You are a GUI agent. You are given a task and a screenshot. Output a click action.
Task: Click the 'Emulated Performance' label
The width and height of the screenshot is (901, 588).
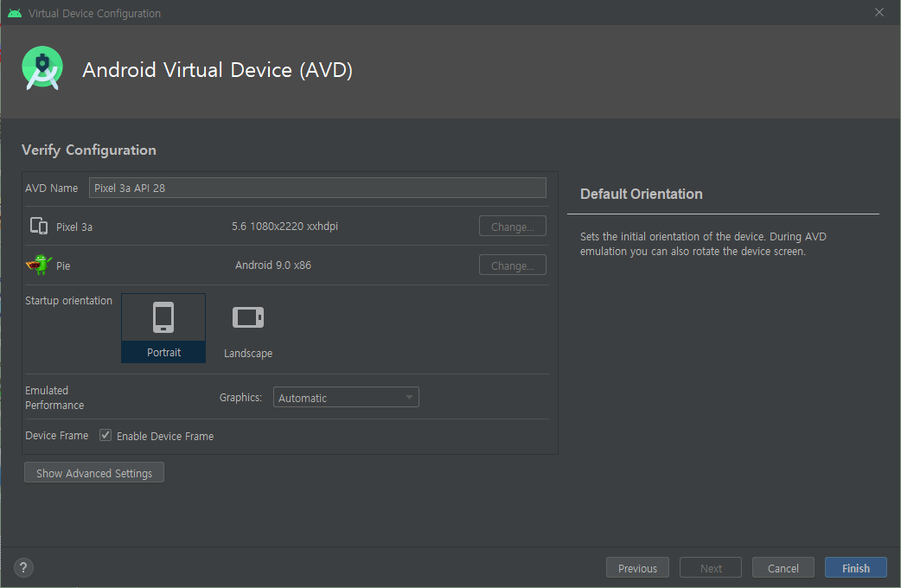coord(54,398)
